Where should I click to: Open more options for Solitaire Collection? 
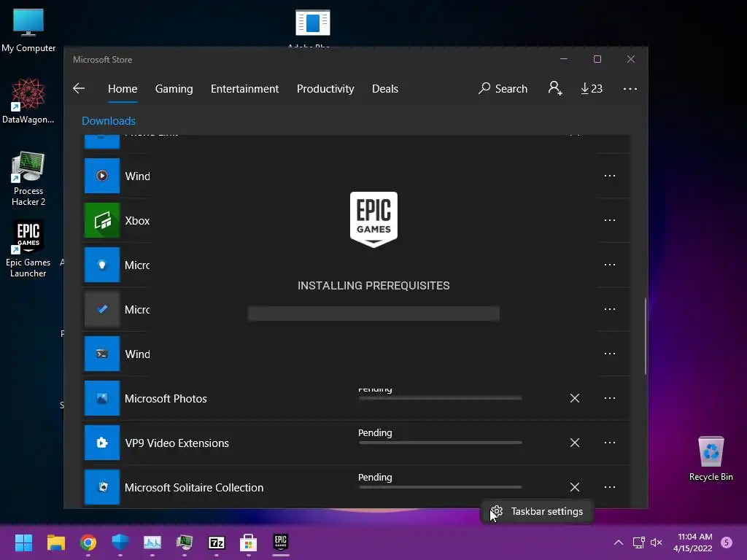tap(610, 487)
